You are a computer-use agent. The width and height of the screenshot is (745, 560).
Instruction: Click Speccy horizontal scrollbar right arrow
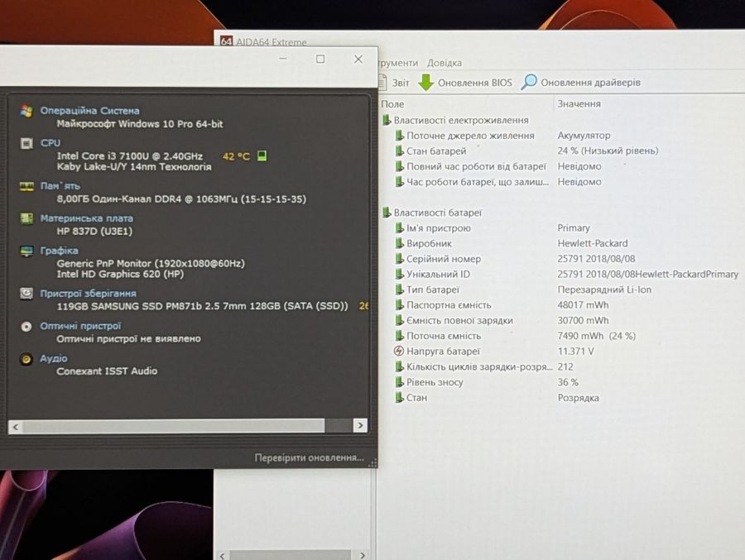360,425
